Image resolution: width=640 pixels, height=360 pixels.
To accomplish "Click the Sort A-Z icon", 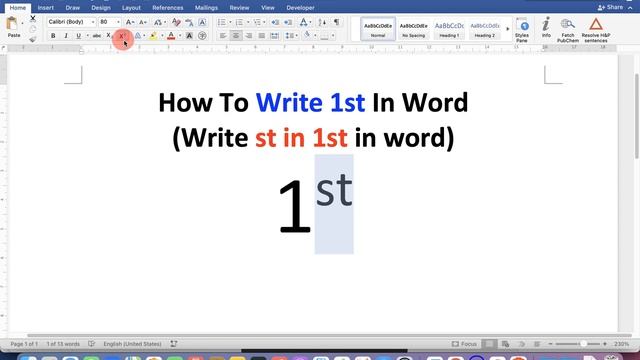I will click(322, 22).
